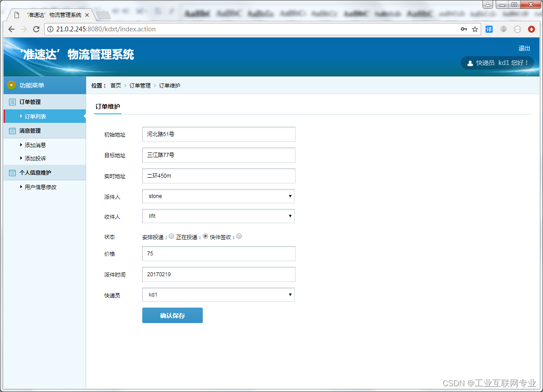Click the 实时地址 input field
This screenshot has height=392, width=543.
[x=219, y=176]
